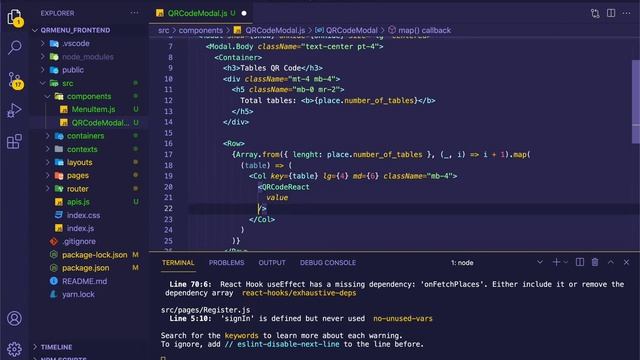Click line number 16 in the gutter
The width and height of the screenshot is (640, 360).
pyautogui.click(x=168, y=143)
